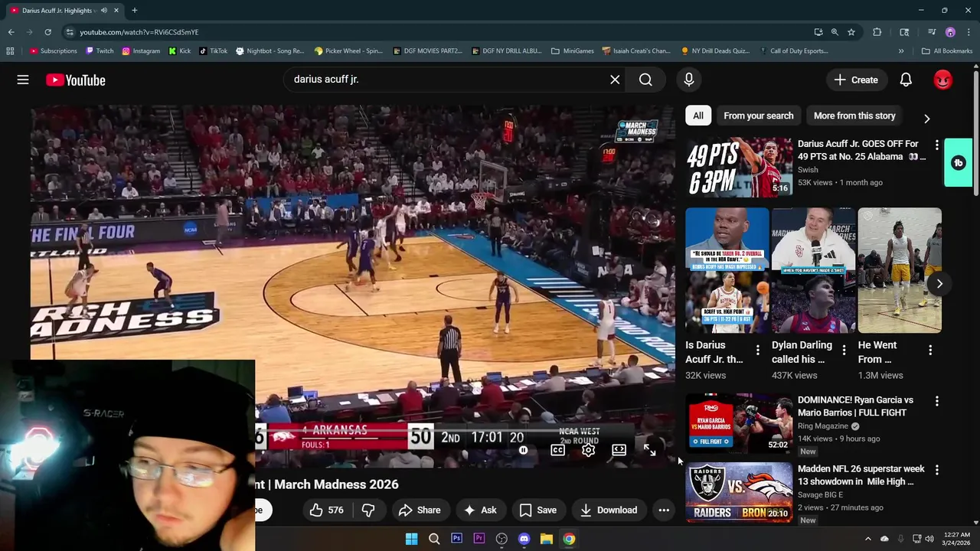Reload the YouTube page
The height and width of the screenshot is (551, 980).
(47, 32)
